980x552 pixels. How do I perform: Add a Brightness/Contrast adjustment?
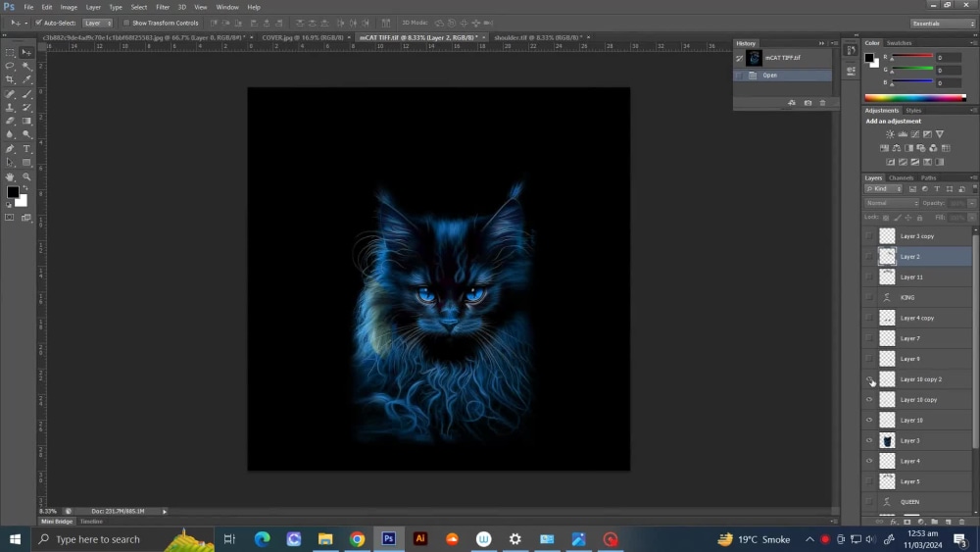pyautogui.click(x=890, y=134)
